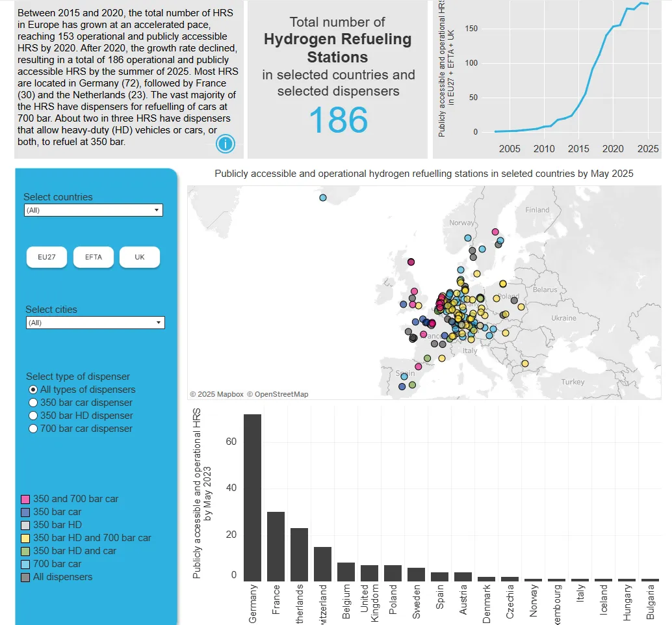
Task: Click the blue trend line in chart
Action: point(592,70)
